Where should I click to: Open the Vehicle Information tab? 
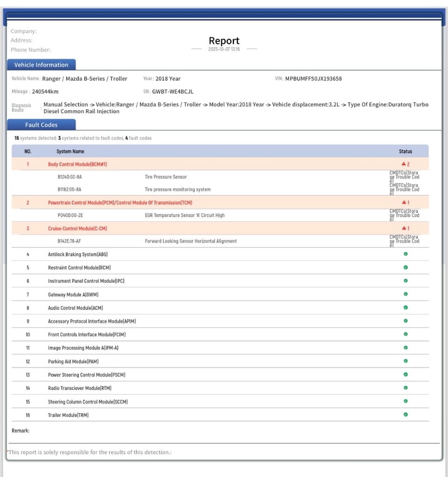point(41,65)
